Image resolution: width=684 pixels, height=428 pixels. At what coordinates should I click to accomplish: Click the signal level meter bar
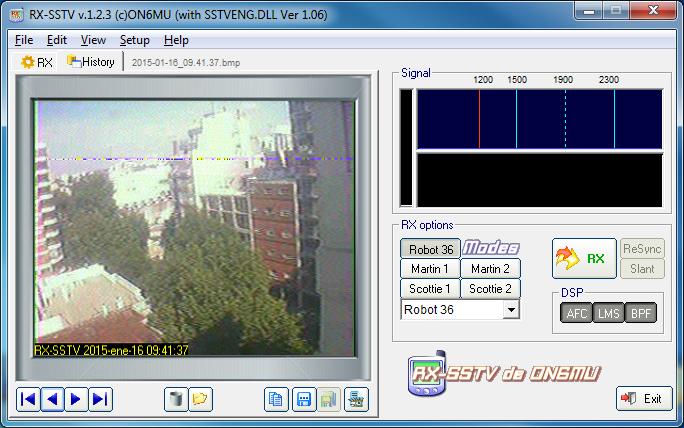coord(406,147)
